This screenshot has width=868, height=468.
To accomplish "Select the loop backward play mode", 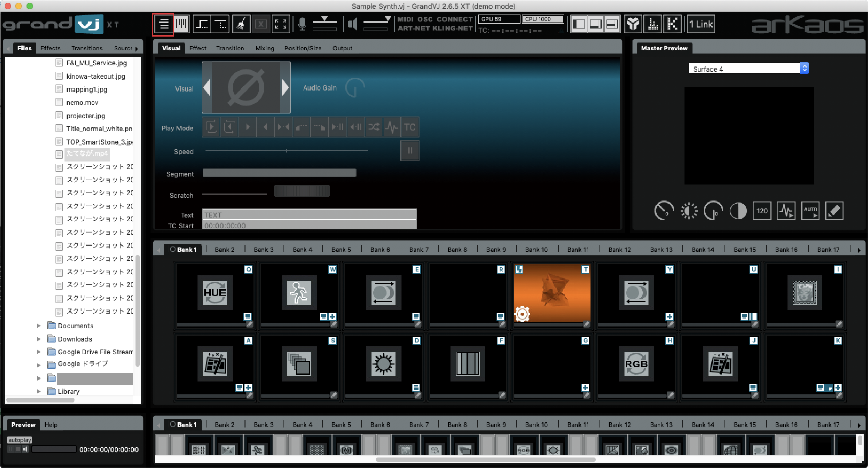I will [229, 127].
